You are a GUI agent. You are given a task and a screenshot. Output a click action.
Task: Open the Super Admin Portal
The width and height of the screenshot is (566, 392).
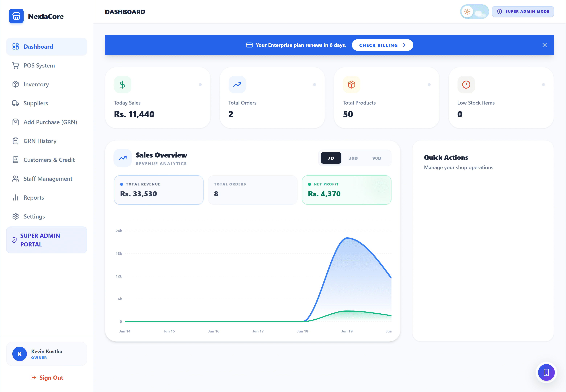point(47,240)
